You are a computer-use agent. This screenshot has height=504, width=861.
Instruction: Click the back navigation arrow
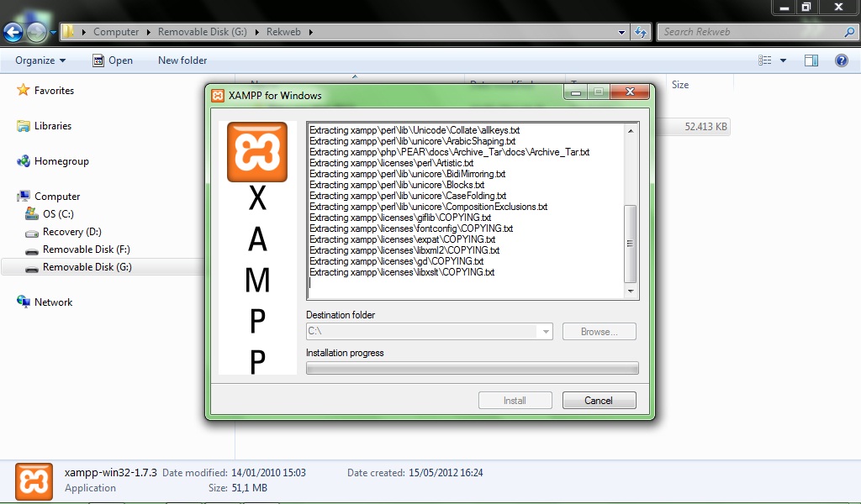click(x=12, y=31)
